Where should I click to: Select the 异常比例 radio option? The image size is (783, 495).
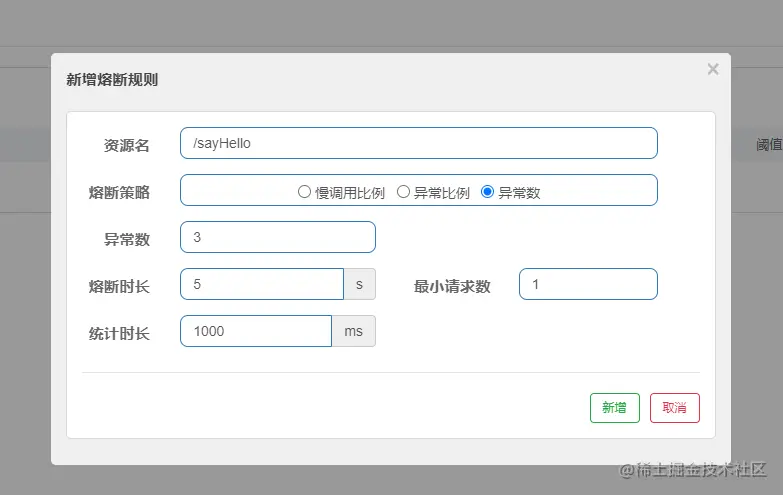[x=403, y=192]
